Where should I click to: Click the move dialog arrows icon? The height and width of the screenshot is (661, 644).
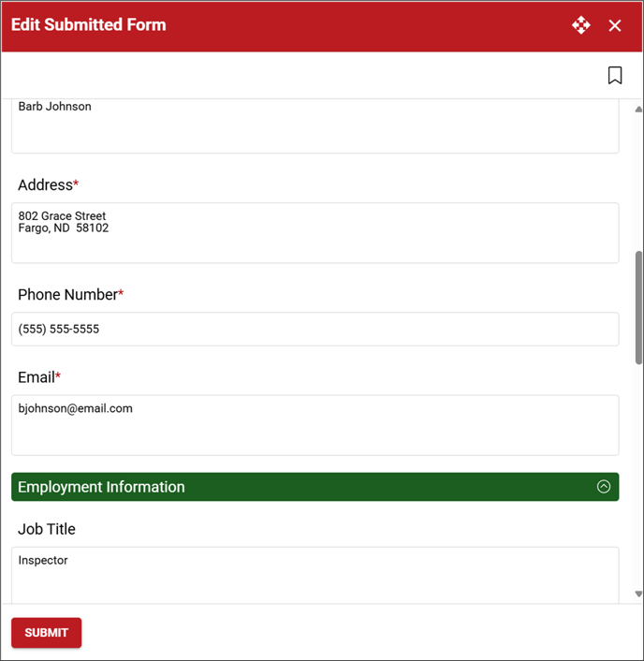580,25
